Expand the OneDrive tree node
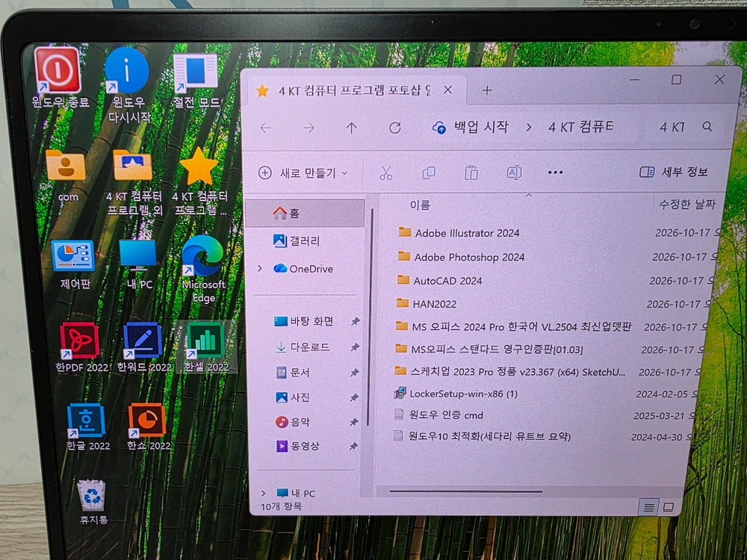Screen dimensions: 747x560 click(260, 269)
